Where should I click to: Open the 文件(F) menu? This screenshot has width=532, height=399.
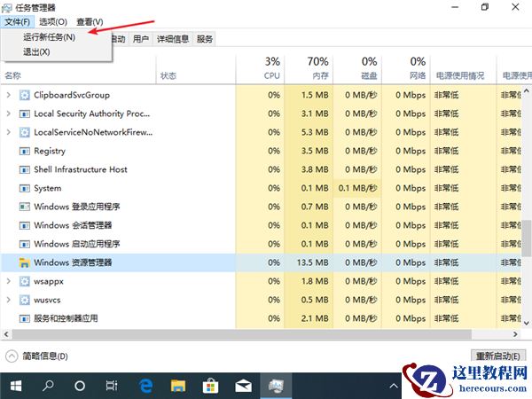(x=18, y=22)
